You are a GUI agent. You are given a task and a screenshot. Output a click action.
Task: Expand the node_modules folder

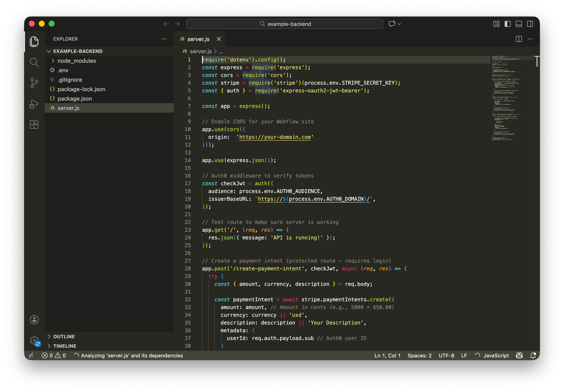pos(77,61)
